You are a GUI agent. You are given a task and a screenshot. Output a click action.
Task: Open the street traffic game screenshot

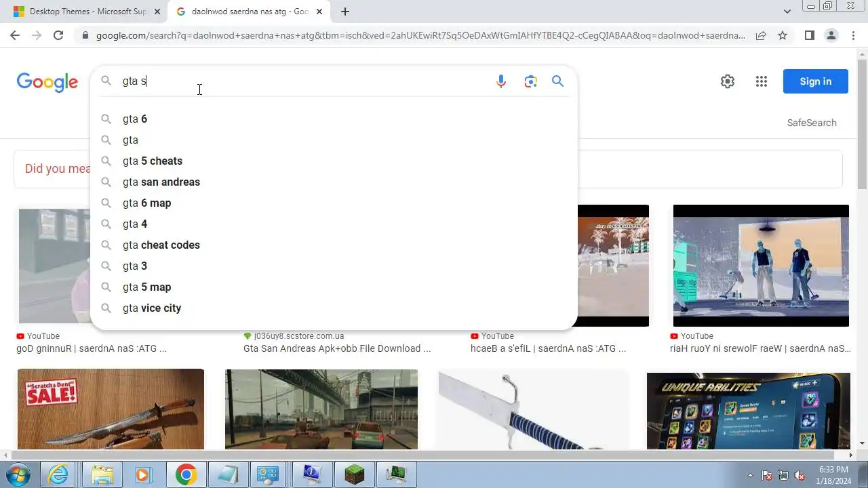(x=321, y=409)
